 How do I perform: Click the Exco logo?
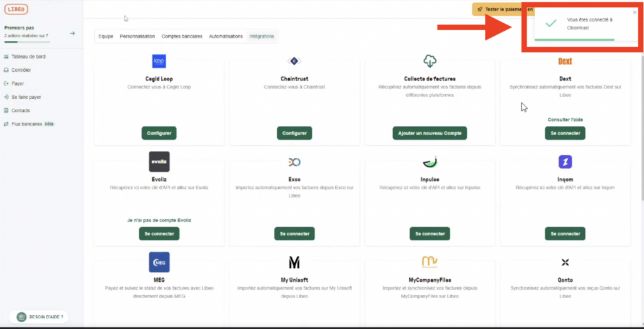(x=294, y=162)
